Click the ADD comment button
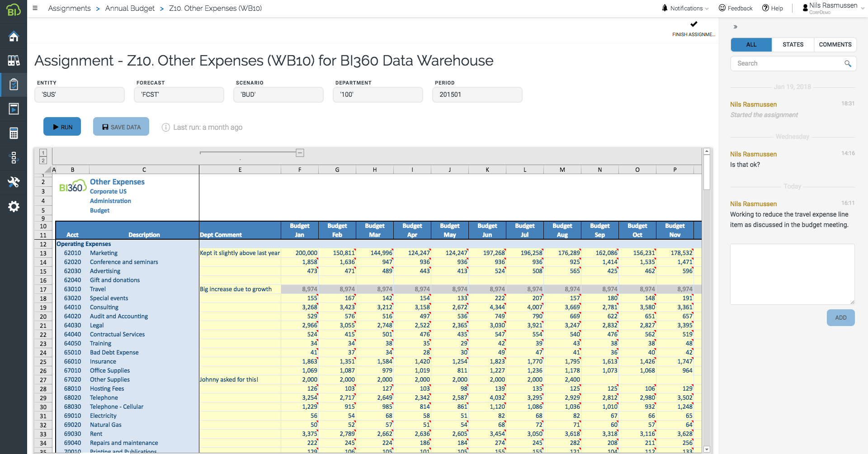 click(840, 317)
